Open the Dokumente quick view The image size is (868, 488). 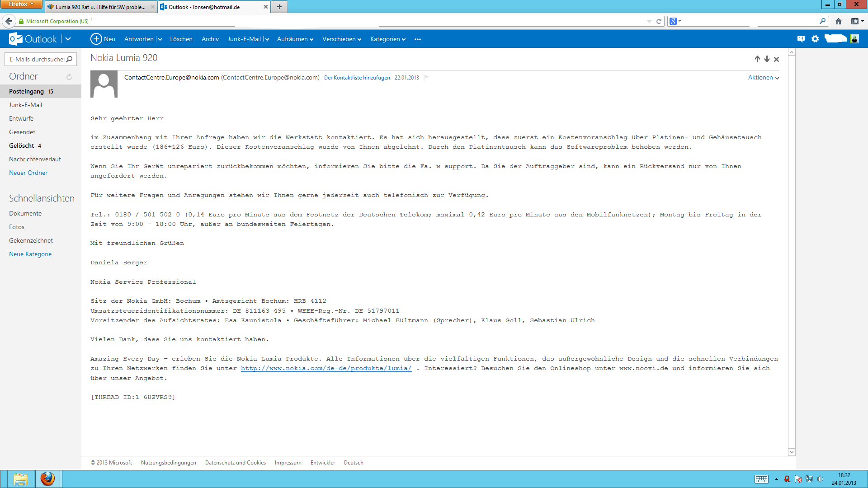(25, 213)
